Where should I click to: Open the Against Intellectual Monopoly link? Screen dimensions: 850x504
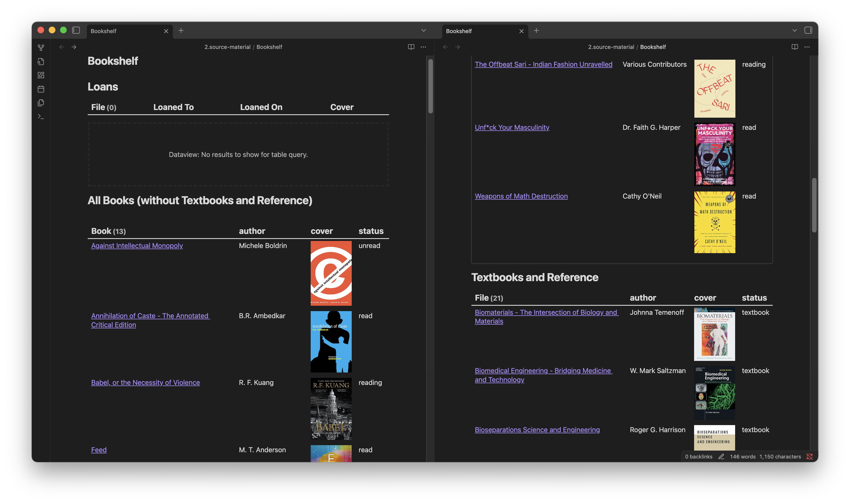coord(137,245)
